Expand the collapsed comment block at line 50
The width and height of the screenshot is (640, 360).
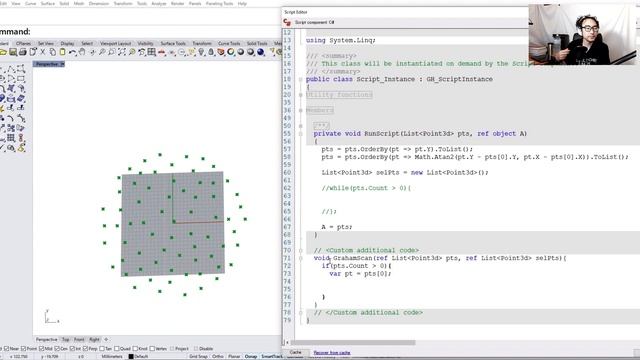pyautogui.click(x=301, y=126)
